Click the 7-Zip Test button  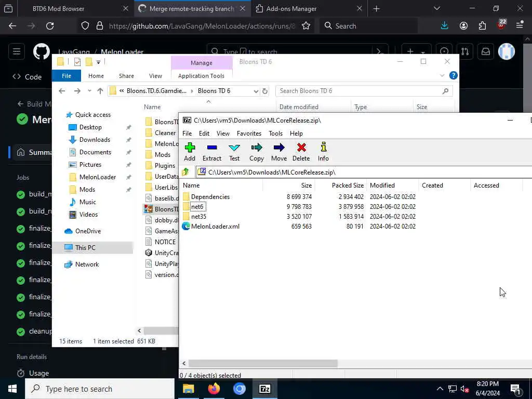[234, 152]
